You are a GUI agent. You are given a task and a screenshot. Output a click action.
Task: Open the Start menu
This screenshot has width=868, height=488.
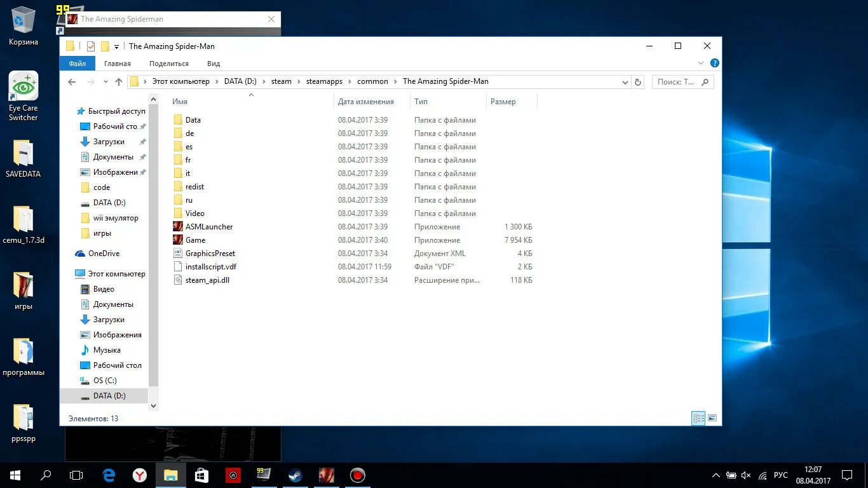coord(15,475)
